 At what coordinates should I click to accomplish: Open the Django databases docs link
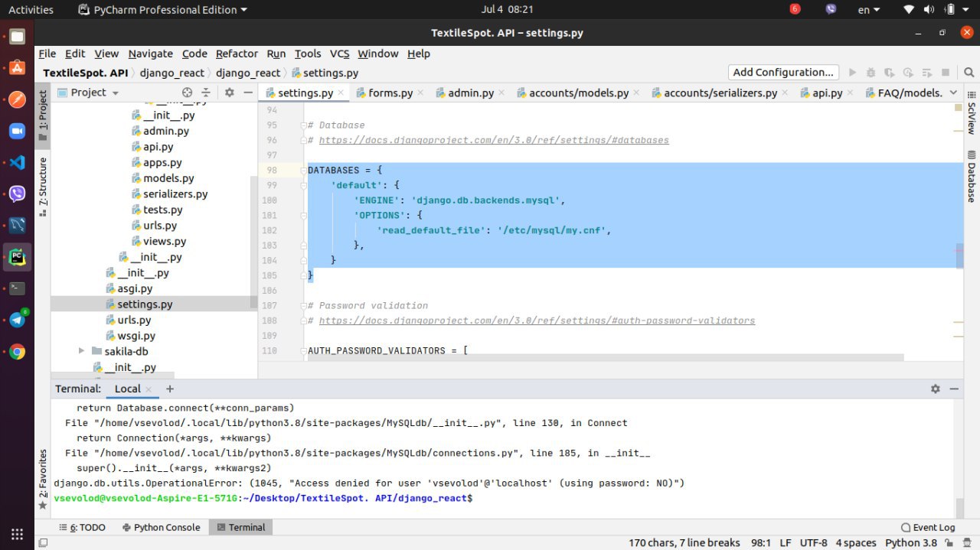(494, 140)
